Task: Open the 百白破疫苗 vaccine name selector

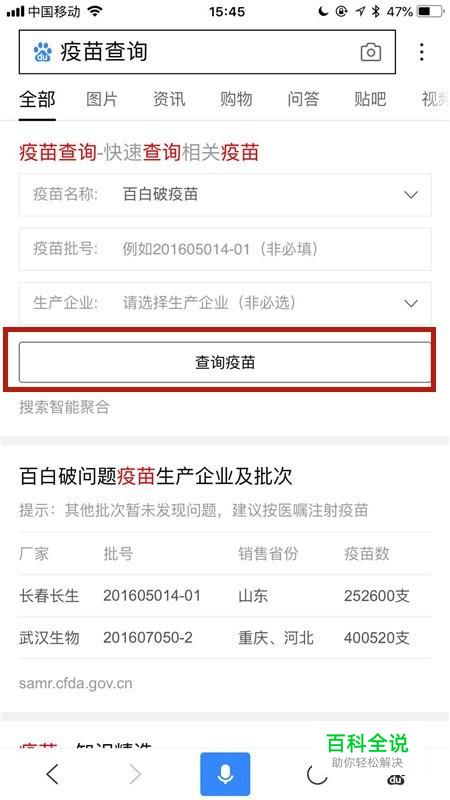Action: tap(225, 195)
